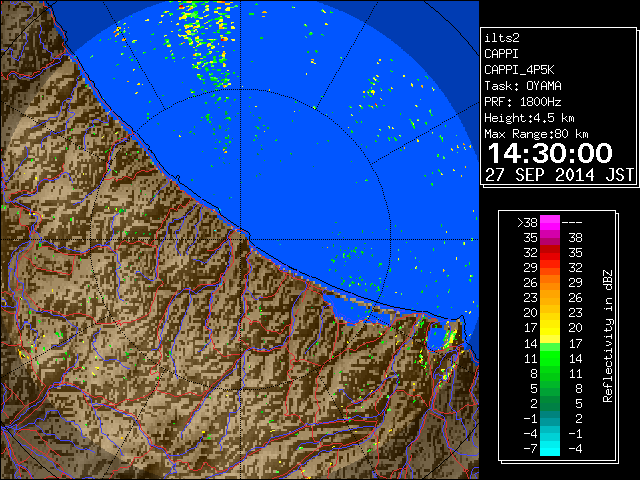Click the '27 SEP 2014 JST' date
Screen dimensions: 640x480
tap(560, 175)
